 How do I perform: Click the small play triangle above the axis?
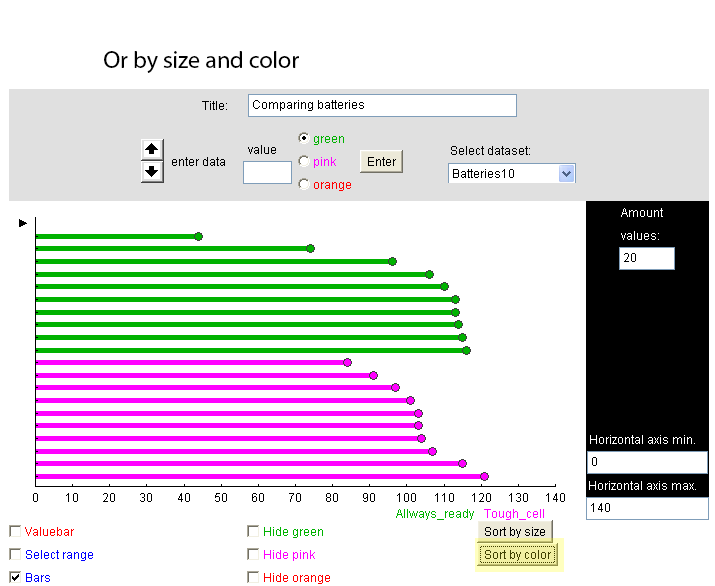[x=23, y=223]
